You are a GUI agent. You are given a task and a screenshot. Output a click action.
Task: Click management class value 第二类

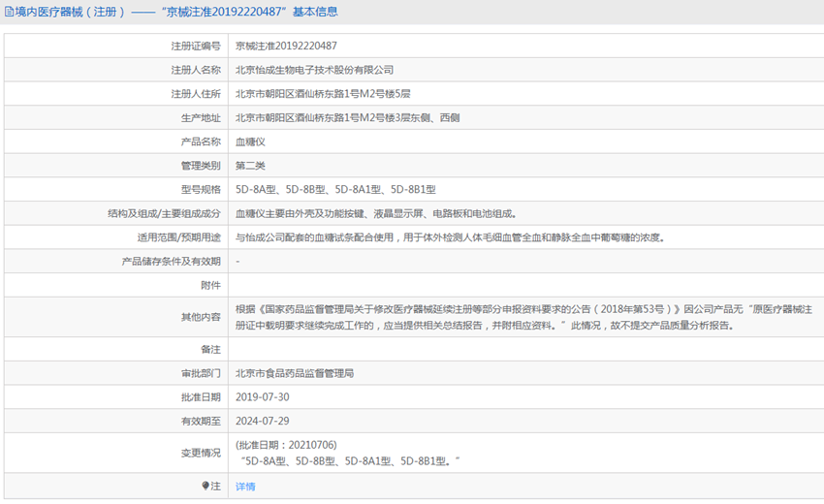[x=250, y=166]
